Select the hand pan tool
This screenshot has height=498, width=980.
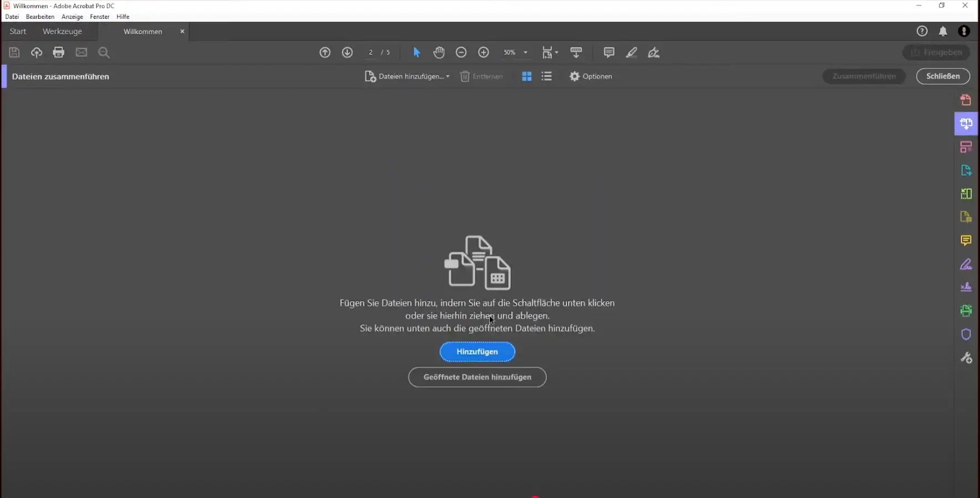click(x=439, y=53)
